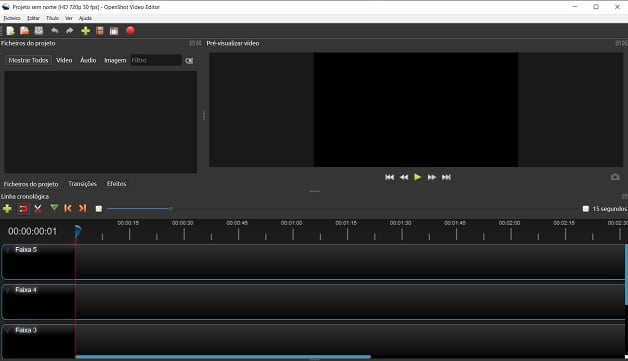
Task: Play the video preview
Action: tap(418, 177)
